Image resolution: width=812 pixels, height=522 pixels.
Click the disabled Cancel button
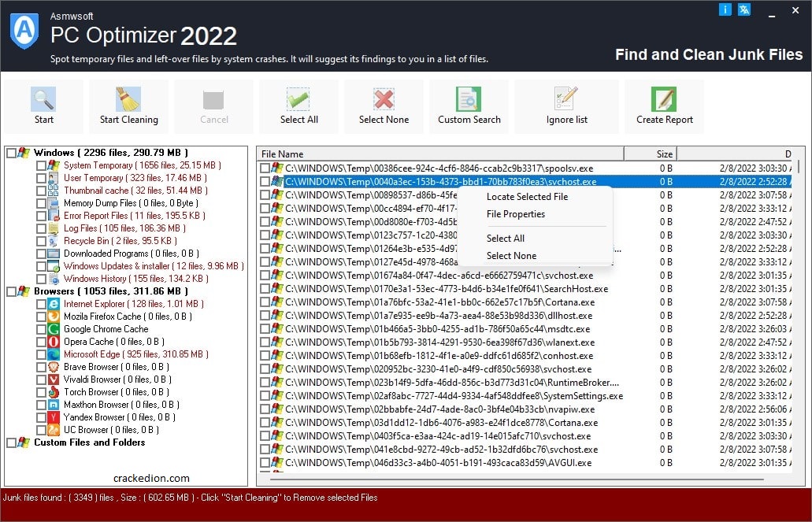click(214, 106)
